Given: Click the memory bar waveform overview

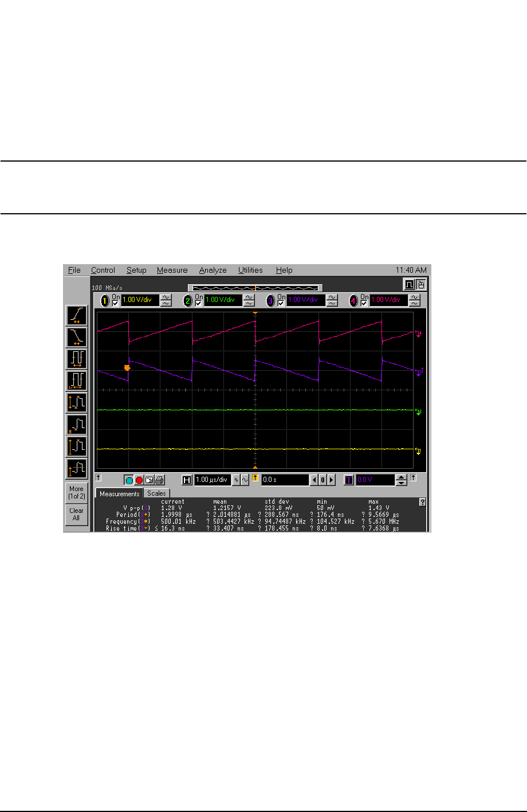Looking at the screenshot, I should tap(255, 288).
